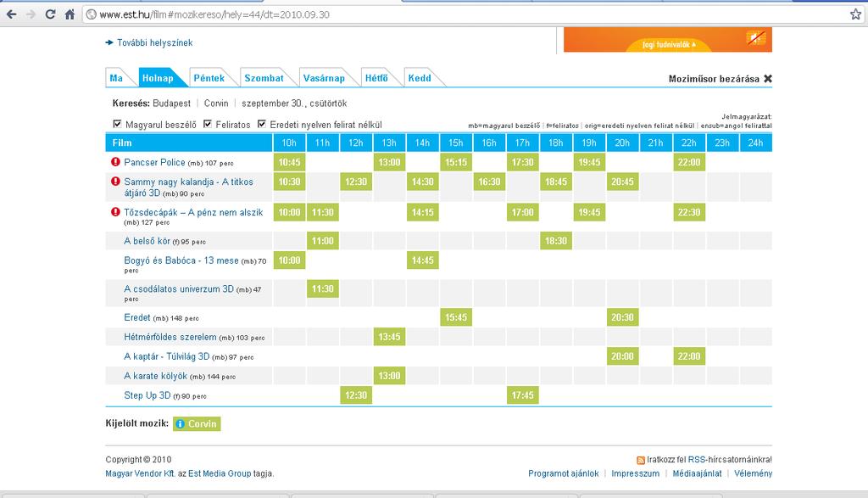Click the RSS feed icon in the footer
Viewport: 868px width, 498px height.
641,460
